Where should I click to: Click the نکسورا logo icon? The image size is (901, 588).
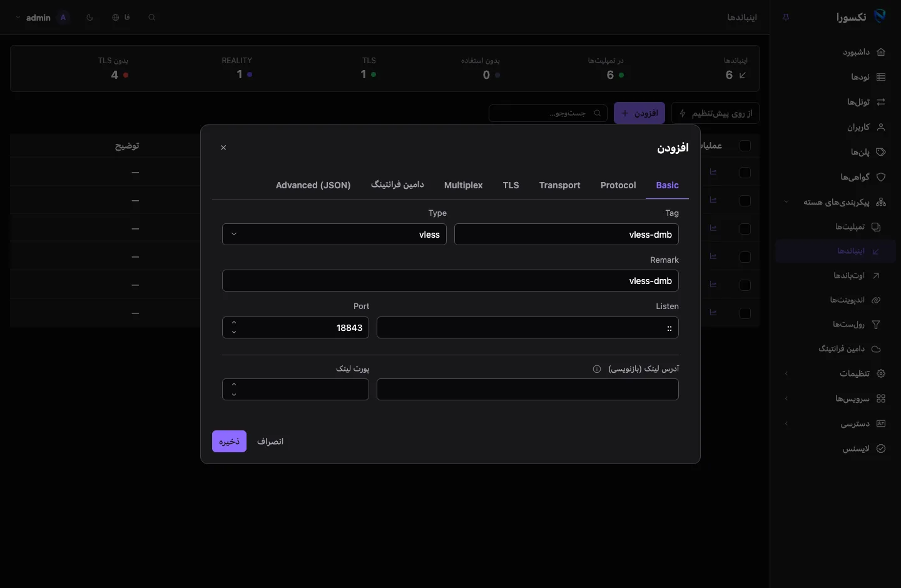[880, 17]
